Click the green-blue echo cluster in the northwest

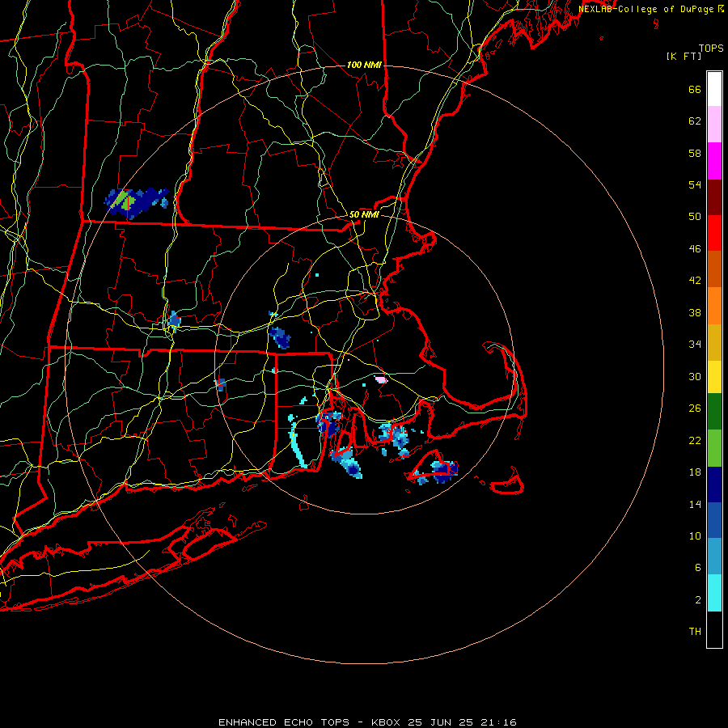pos(136,203)
